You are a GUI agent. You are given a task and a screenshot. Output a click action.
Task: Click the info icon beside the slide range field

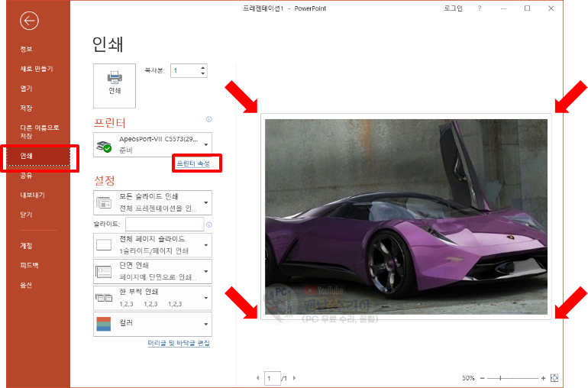click(x=209, y=225)
